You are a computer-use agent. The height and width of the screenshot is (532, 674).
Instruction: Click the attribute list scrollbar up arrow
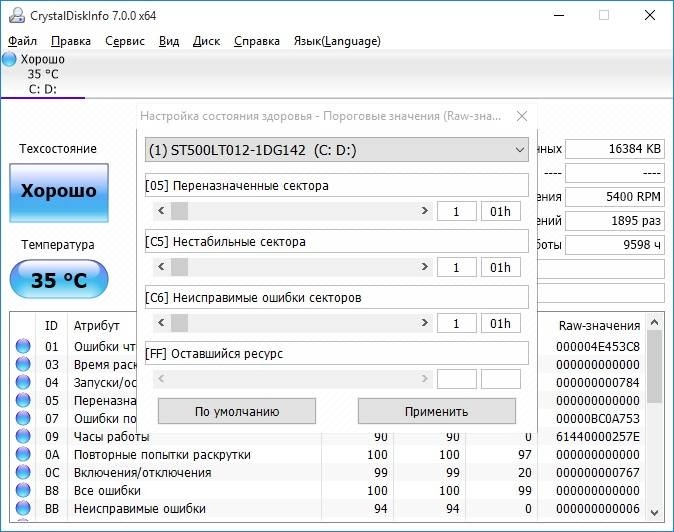point(654,322)
